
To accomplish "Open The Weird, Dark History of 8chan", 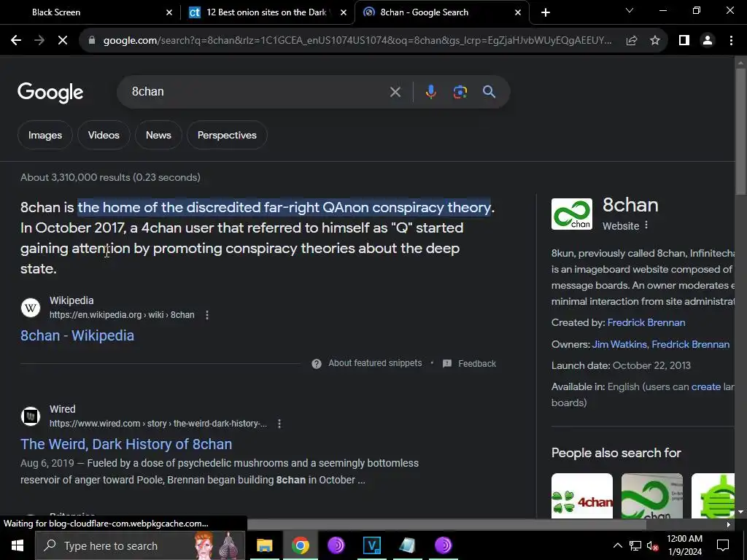I will tap(126, 444).
